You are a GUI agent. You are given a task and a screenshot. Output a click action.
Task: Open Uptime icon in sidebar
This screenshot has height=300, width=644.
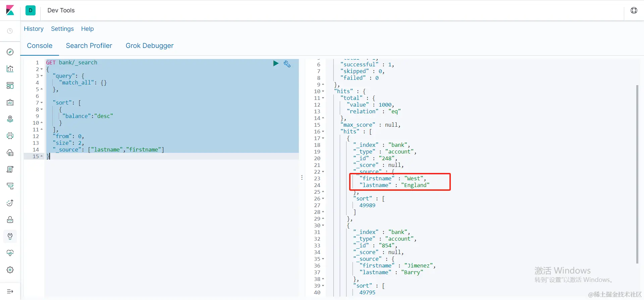tap(10, 203)
